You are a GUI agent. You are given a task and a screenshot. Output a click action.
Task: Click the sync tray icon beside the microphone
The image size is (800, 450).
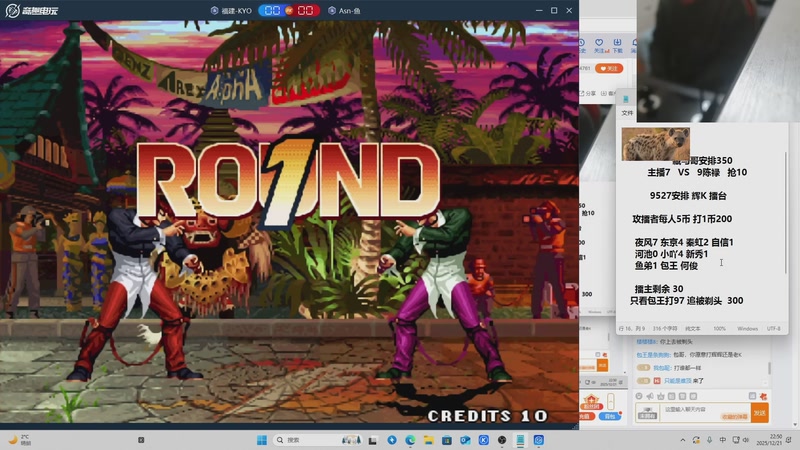696,440
